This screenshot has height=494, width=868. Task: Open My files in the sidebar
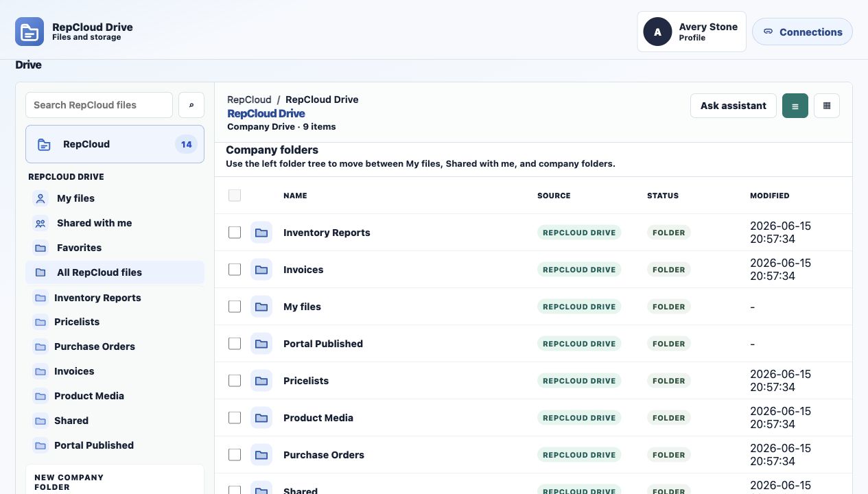(x=115, y=198)
